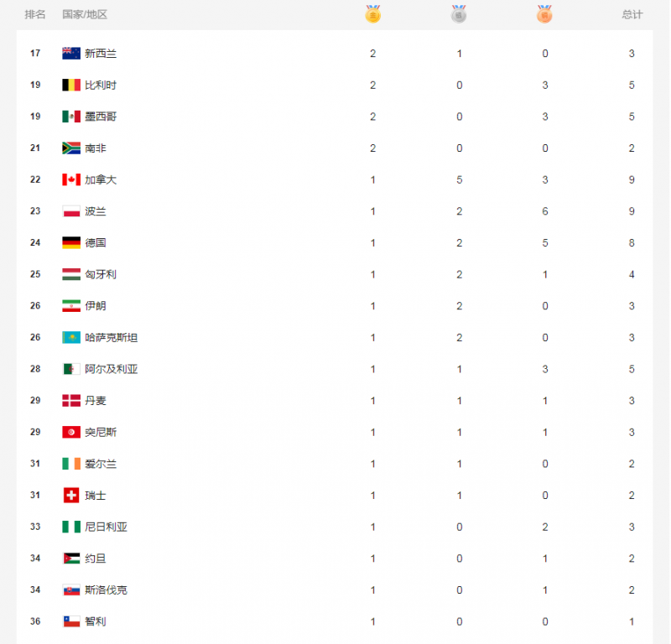Open the 阿尔及利亚 country link
The height and width of the screenshot is (644, 671).
pyautogui.click(x=112, y=369)
